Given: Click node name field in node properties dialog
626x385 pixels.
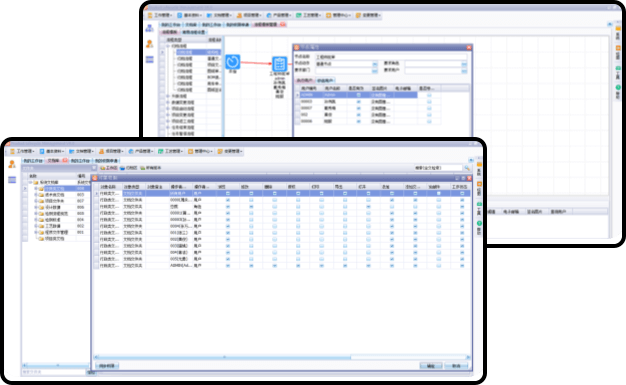Looking at the screenshot, I should pos(391,57).
